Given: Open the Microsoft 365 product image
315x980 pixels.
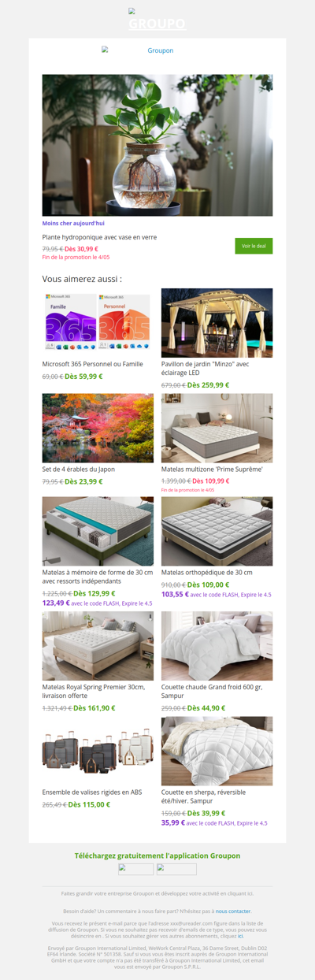Looking at the screenshot, I should pyautogui.click(x=98, y=322).
